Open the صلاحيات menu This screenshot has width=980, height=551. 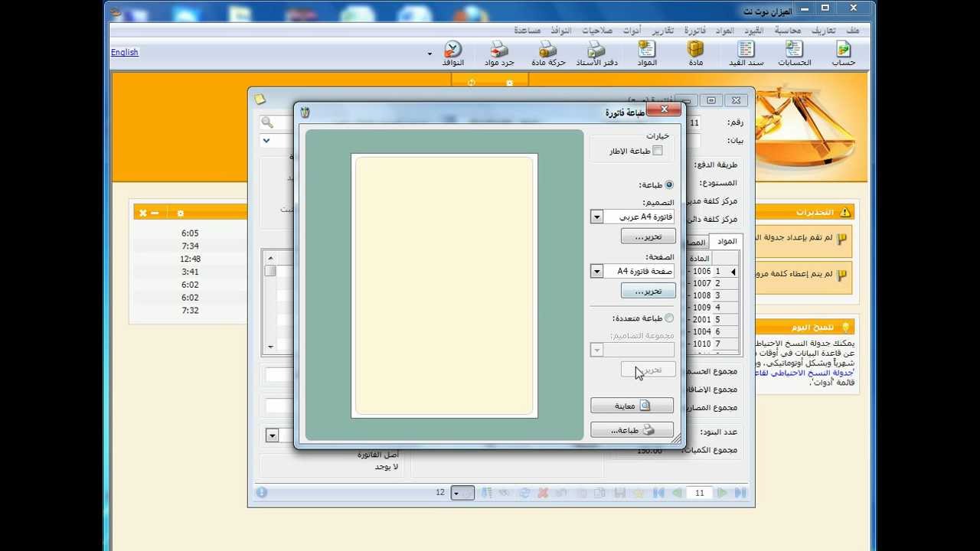(596, 30)
